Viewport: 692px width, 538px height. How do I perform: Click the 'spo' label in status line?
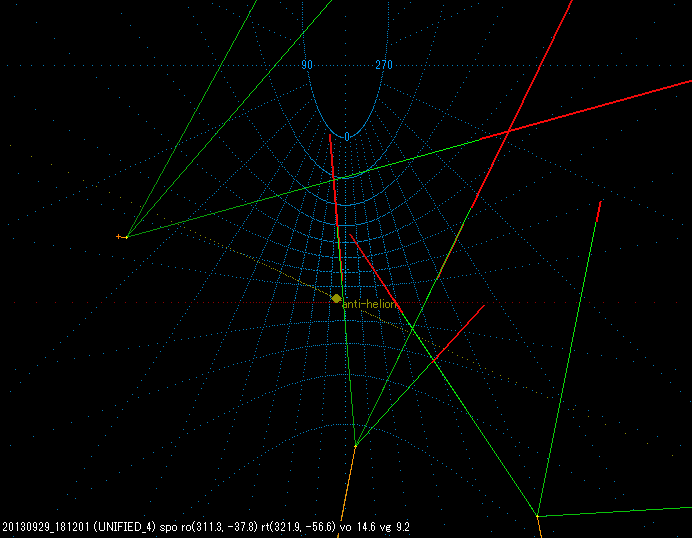169,527
